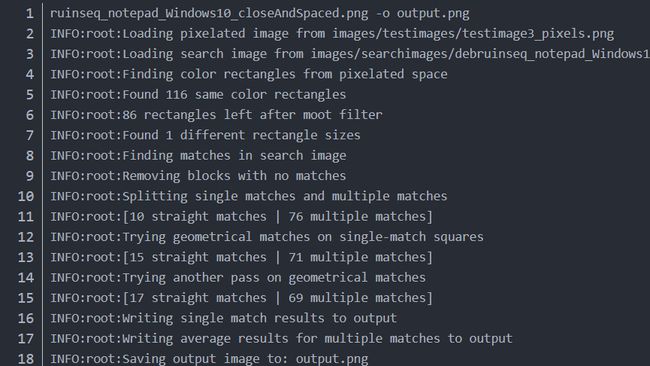This screenshot has width=650, height=366.
Task: Select line number 5 in gutter
Action: coord(29,95)
